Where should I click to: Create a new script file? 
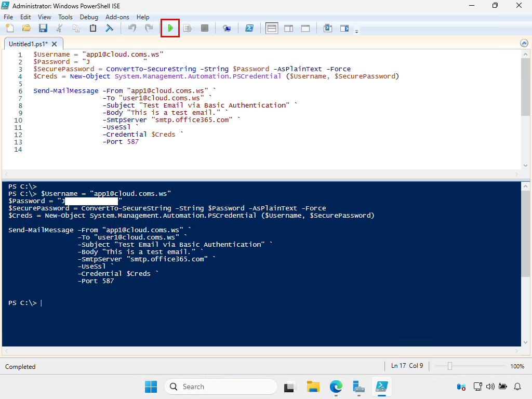tap(10, 28)
